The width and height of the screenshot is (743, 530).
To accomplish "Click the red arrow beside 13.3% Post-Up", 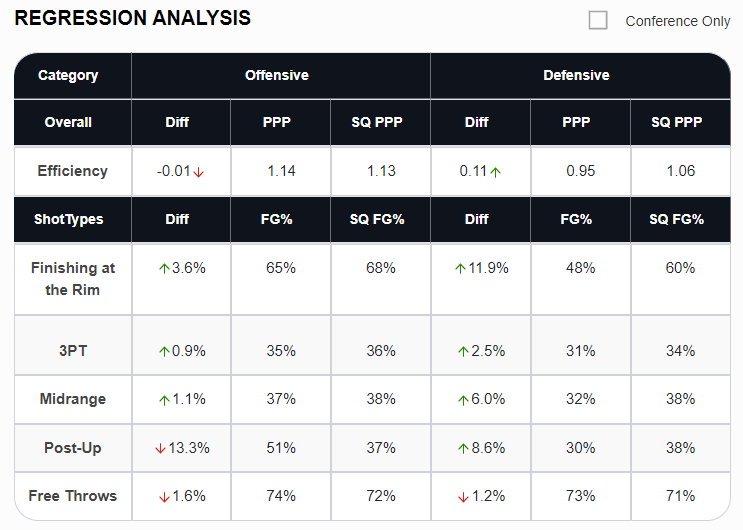I will (160, 448).
